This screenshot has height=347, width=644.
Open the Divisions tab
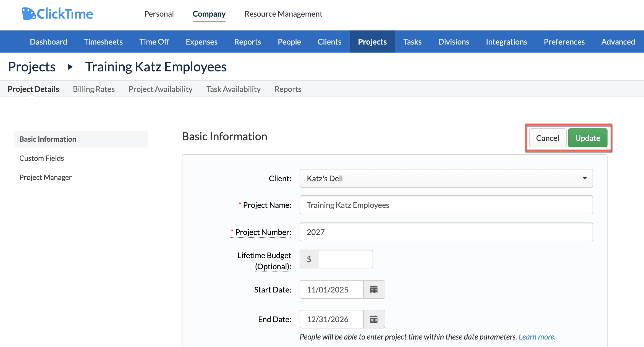(x=454, y=42)
